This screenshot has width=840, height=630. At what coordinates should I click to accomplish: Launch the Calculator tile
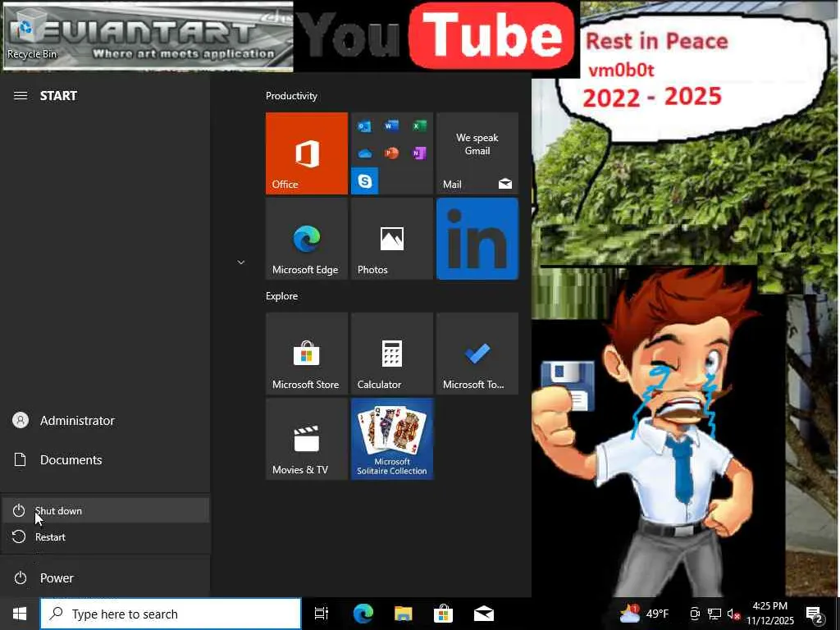[391, 354]
